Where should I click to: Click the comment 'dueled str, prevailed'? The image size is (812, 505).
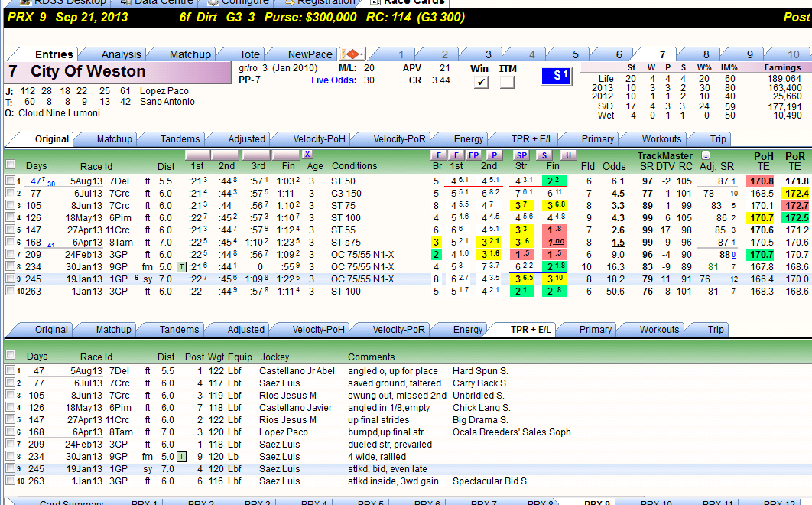pyautogui.click(x=390, y=445)
